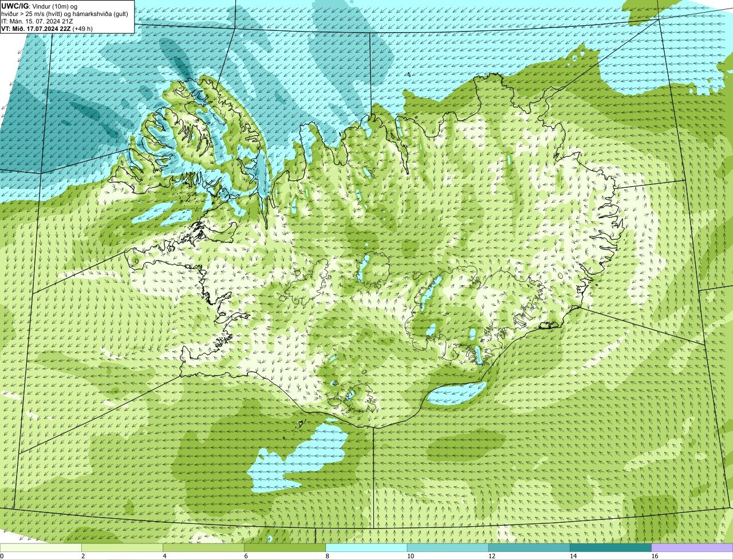This screenshot has height=560, width=733.
Task: Click the 8–10 m/s light cyan legend swatch
Action: 366,547
